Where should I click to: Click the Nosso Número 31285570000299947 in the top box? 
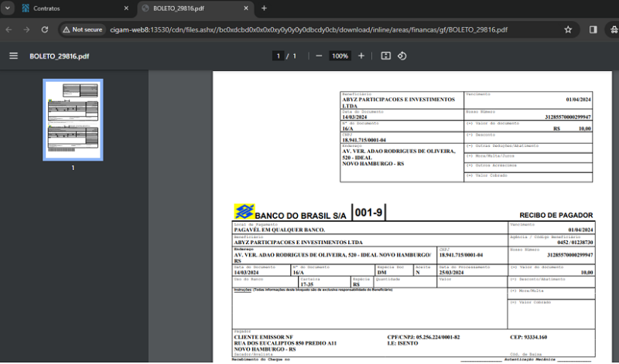[x=568, y=117]
